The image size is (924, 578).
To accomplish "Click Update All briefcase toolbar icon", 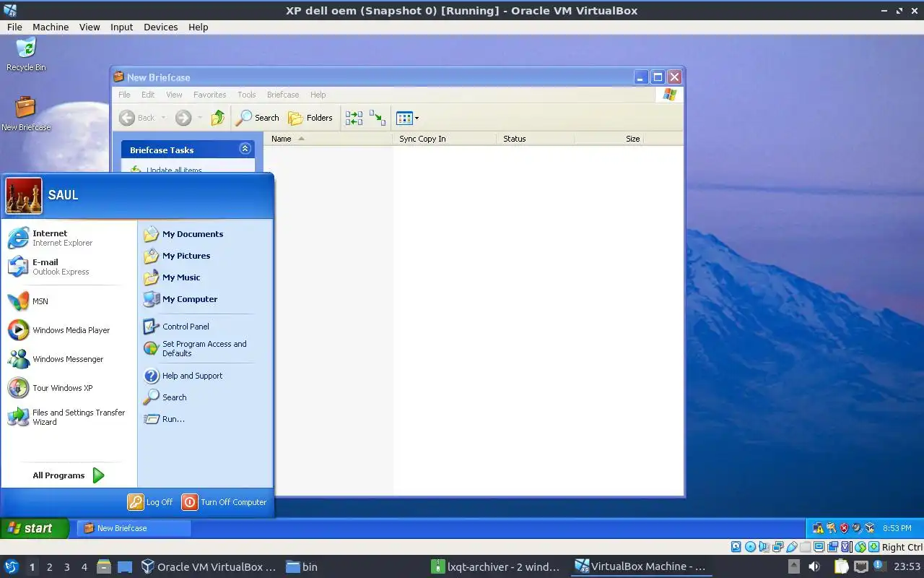I will click(x=354, y=118).
